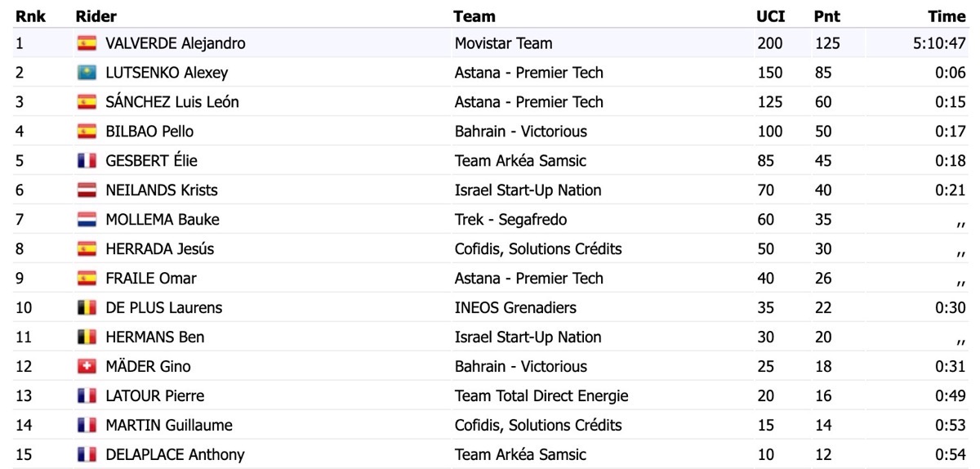Click the Dutch flag next to MOLLEMA Bauke
The image size is (980, 469).
(87, 220)
